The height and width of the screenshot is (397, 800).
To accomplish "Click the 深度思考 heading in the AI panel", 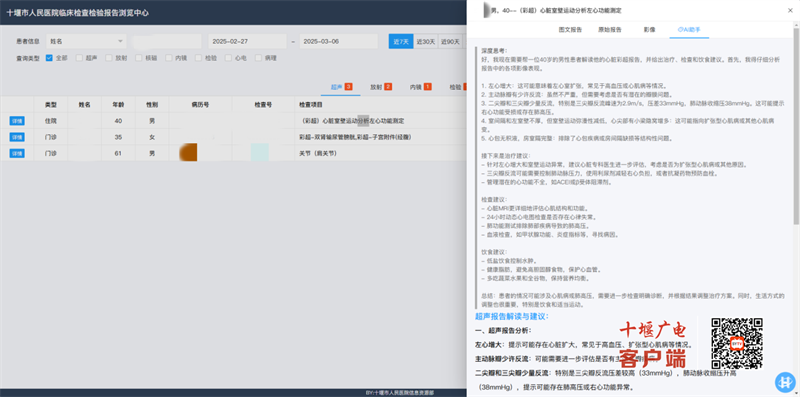I will [494, 51].
